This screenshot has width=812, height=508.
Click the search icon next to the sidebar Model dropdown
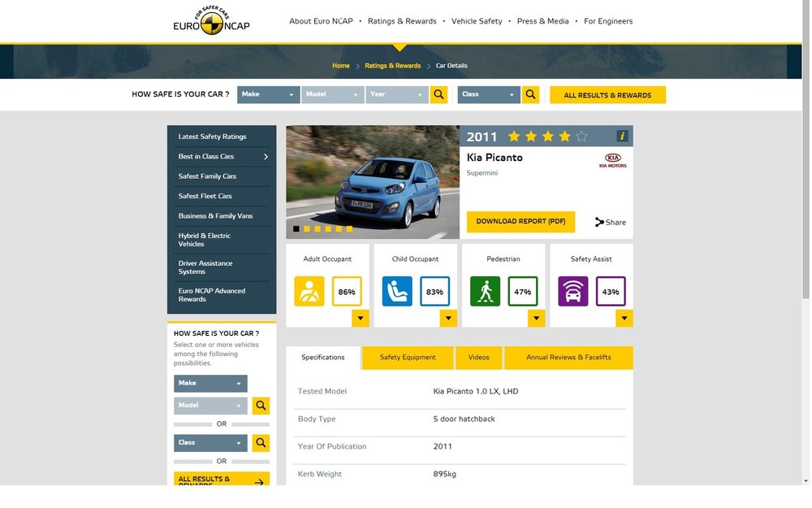pyautogui.click(x=261, y=406)
